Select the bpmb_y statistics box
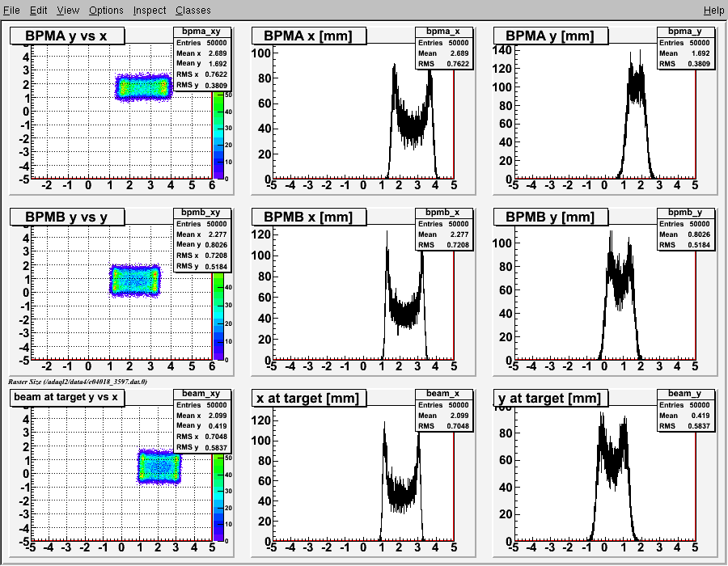The height and width of the screenshot is (566, 728). tap(686, 229)
